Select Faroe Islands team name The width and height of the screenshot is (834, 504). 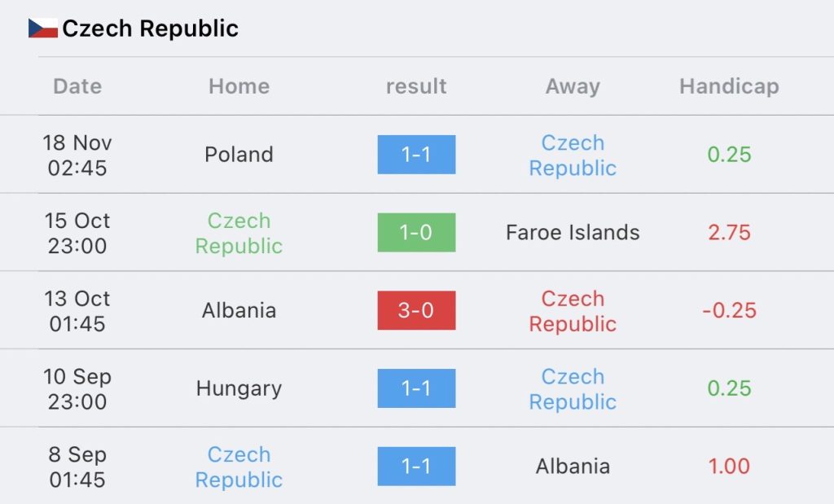point(573,232)
